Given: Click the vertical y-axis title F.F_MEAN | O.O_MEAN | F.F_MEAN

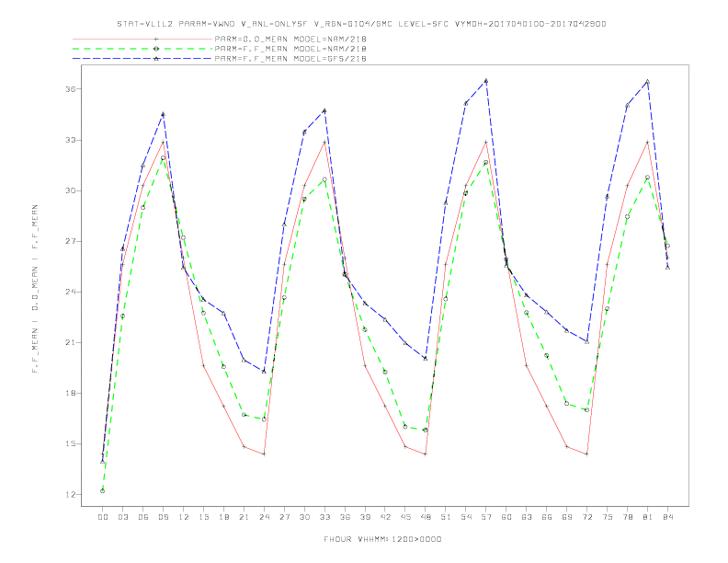Looking at the screenshot, I should (x=35, y=289).
